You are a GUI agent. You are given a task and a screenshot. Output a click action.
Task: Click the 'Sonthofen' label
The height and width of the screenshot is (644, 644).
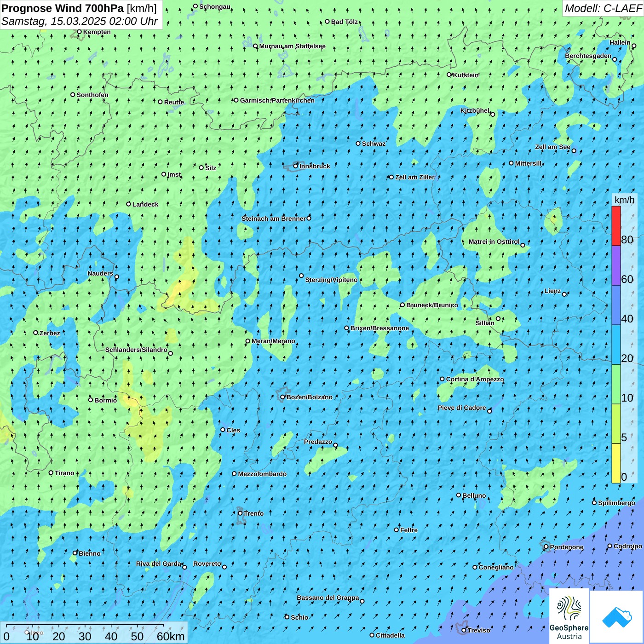[x=92, y=95]
